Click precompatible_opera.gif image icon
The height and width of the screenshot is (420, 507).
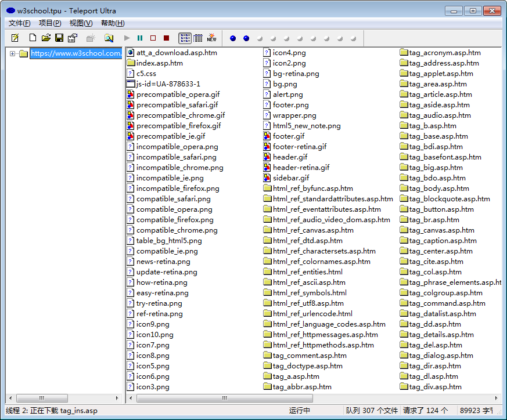click(x=130, y=95)
